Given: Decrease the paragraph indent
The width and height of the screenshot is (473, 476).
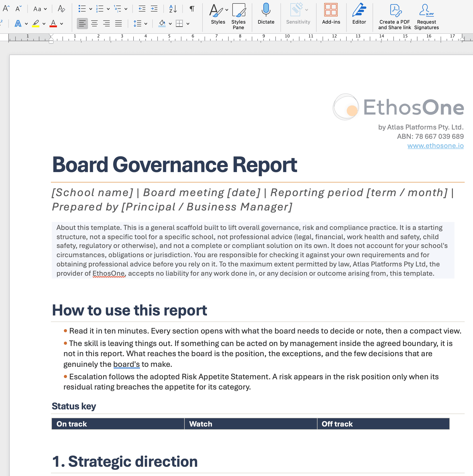Looking at the screenshot, I should (142, 9).
